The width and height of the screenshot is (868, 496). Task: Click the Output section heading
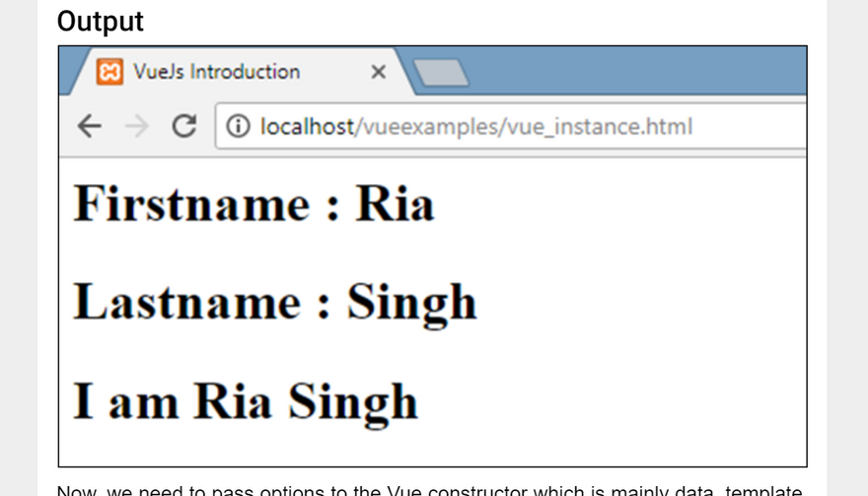(x=101, y=22)
